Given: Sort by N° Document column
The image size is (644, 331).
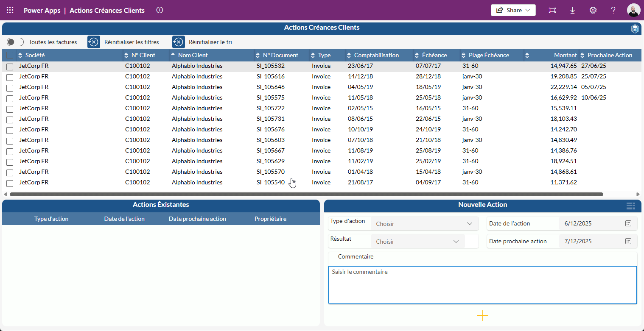Looking at the screenshot, I should tap(258, 56).
